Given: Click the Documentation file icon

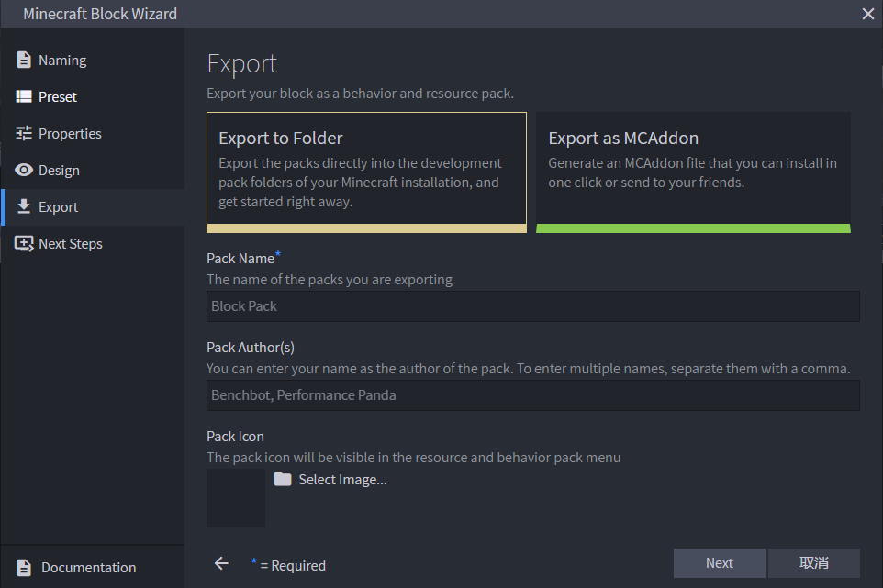Looking at the screenshot, I should [x=24, y=567].
